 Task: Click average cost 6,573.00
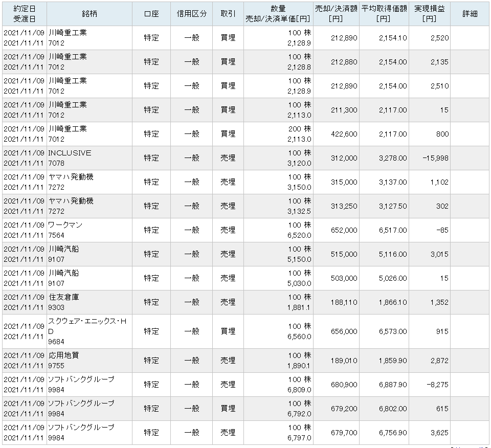click(393, 331)
